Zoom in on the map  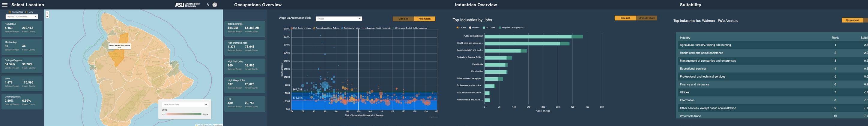click(47, 13)
